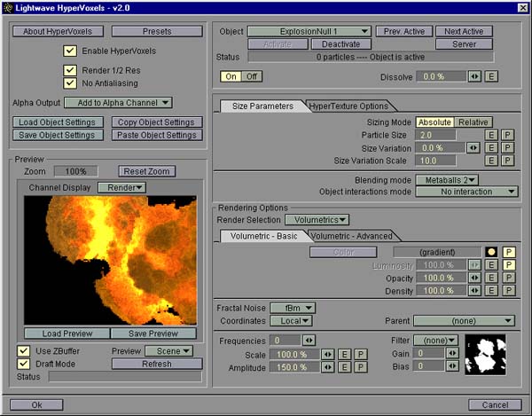Set Sizing Mode to Relative
532x416 pixels.
[x=473, y=122]
